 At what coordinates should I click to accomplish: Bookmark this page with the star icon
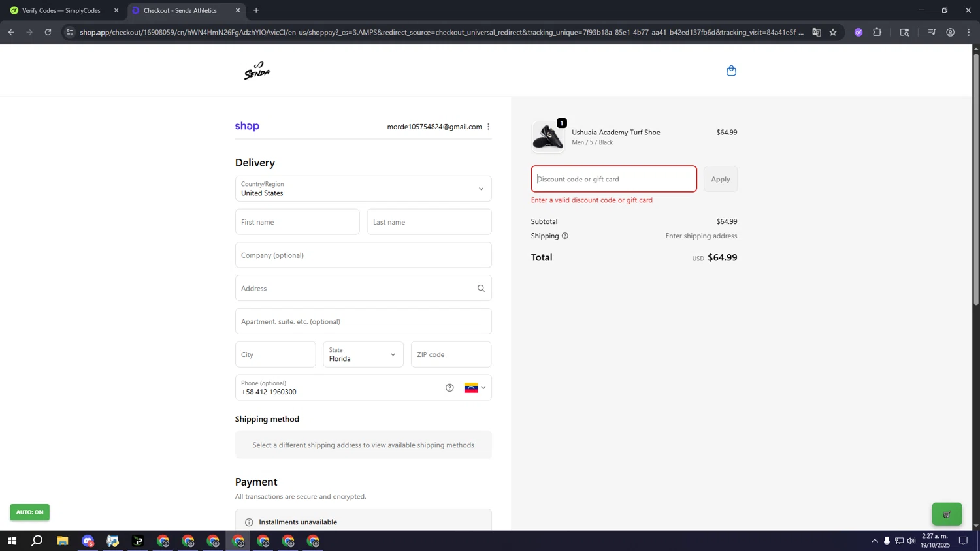833,32
